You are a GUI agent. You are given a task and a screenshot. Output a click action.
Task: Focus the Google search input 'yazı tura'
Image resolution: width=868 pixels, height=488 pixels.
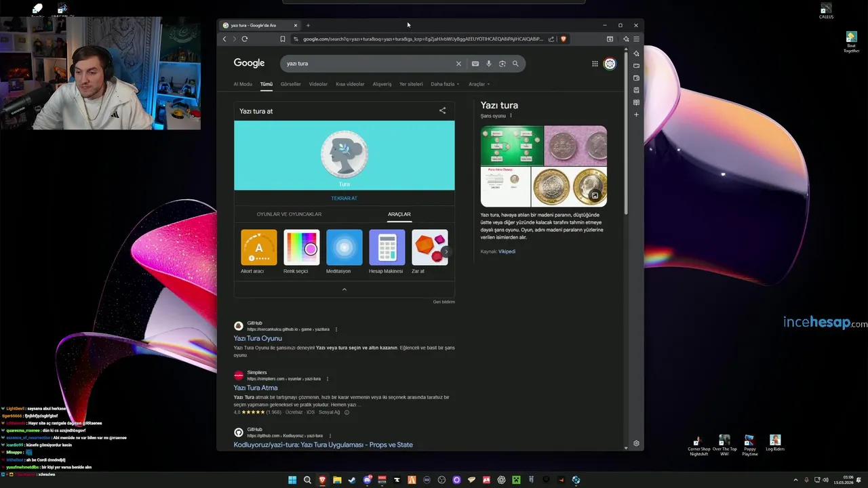click(370, 64)
